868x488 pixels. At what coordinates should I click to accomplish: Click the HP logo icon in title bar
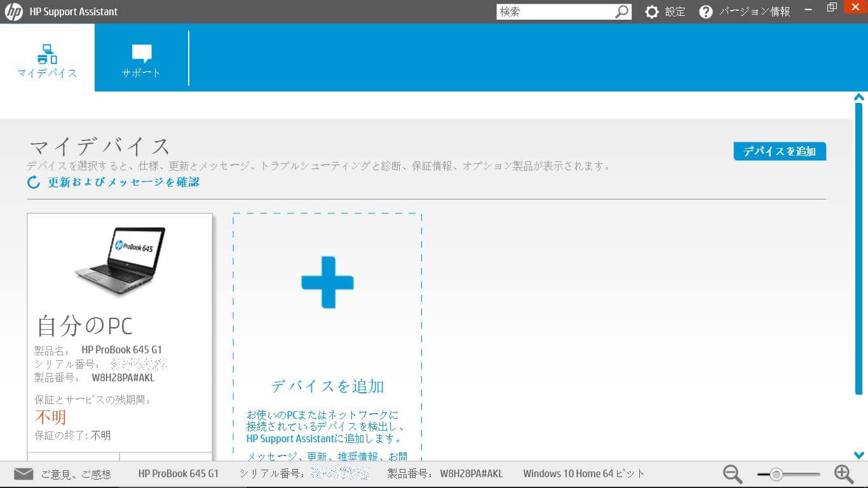click(13, 11)
